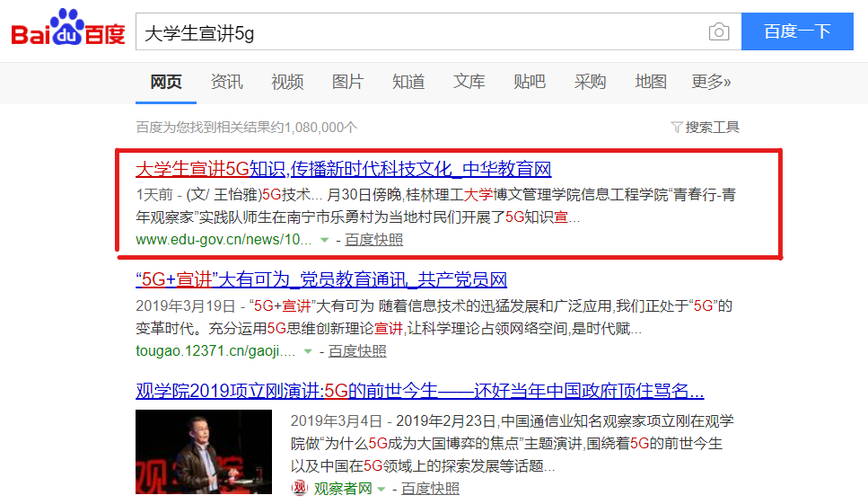868x504 pixels.
Task: Switch to the 图片 tab
Action: click(347, 82)
